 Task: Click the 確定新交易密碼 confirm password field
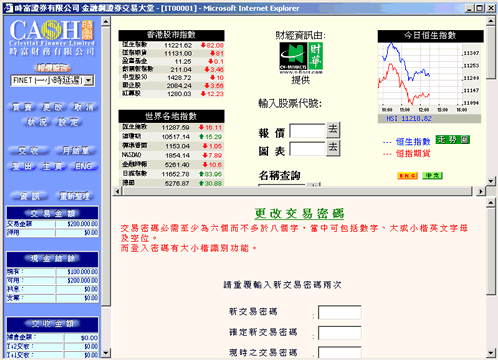pos(340,333)
